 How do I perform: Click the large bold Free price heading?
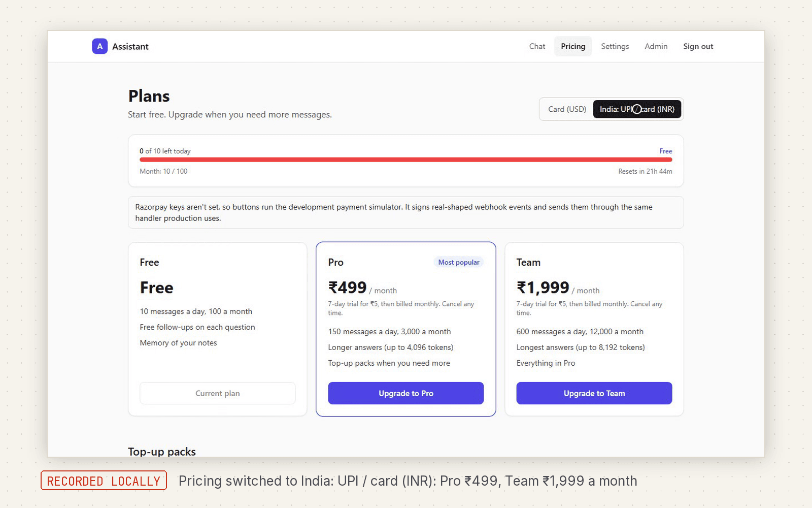click(x=156, y=288)
